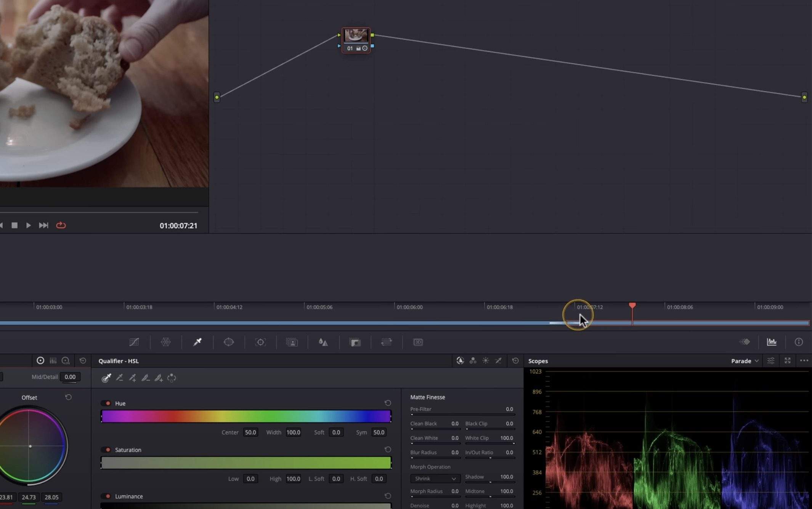Select the picker add eyedropper
This screenshot has height=509, width=812.
tap(132, 378)
